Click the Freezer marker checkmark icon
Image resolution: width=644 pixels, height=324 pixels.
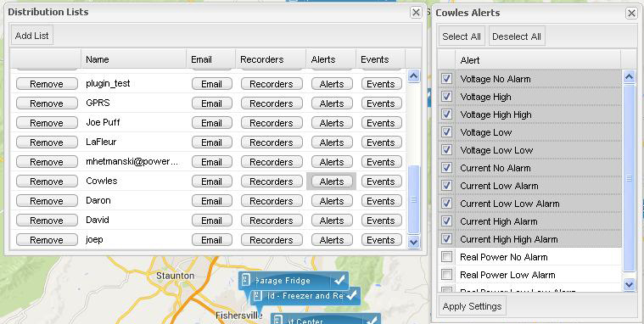tap(352, 296)
